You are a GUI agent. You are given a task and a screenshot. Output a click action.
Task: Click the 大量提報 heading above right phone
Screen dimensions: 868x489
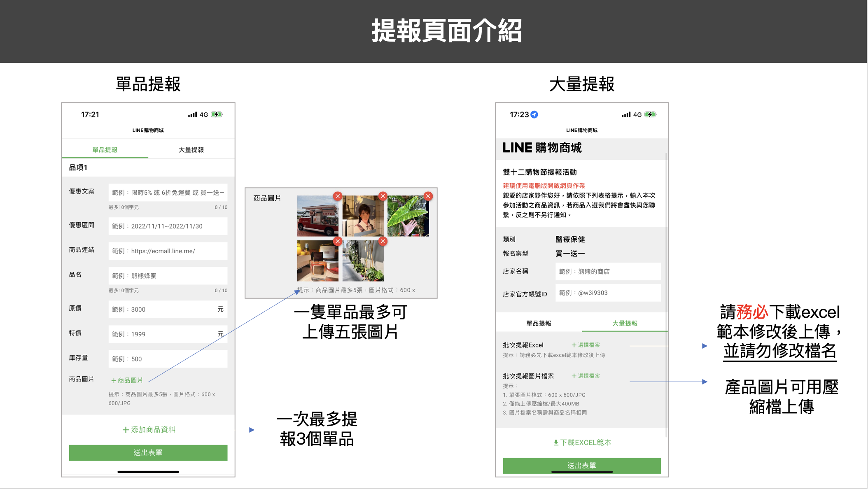click(582, 84)
